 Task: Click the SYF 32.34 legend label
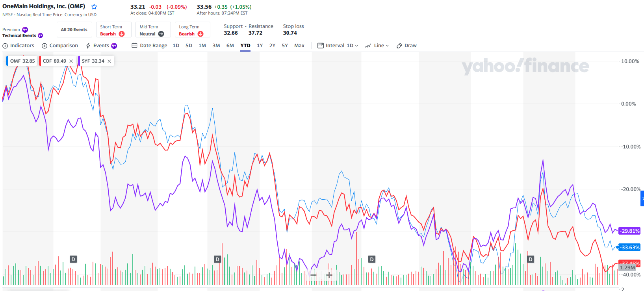pos(93,61)
